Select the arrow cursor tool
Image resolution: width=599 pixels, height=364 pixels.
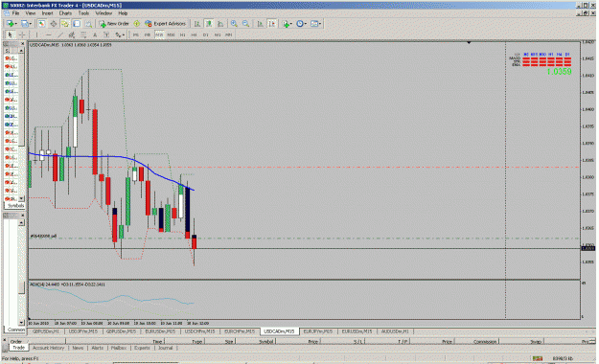coord(10,34)
